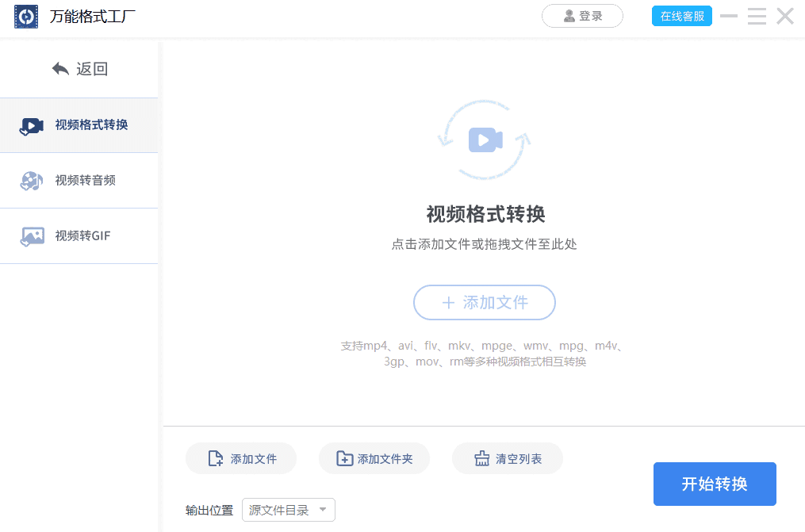The width and height of the screenshot is (805, 532).
Task: Click the central 添加文件 add files button
Action: click(484, 303)
